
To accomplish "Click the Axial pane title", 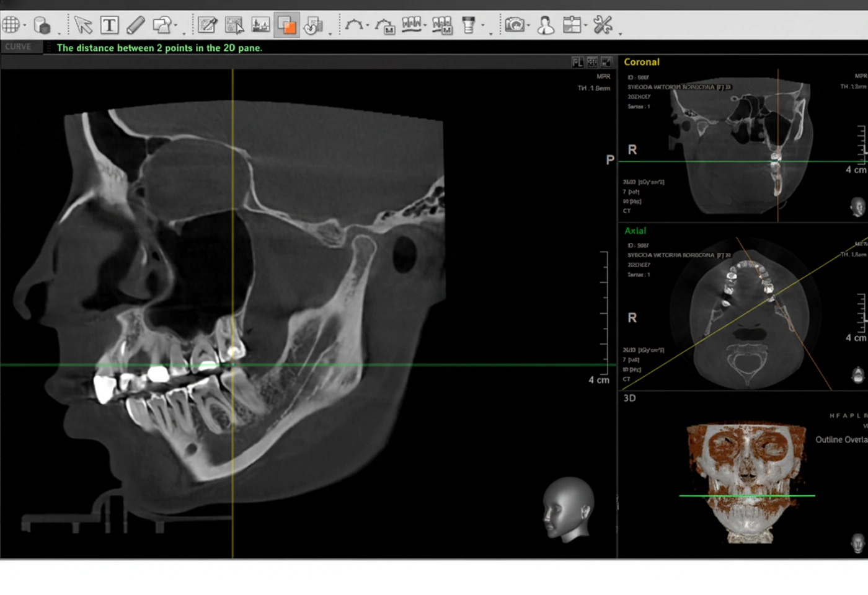I will pyautogui.click(x=635, y=231).
